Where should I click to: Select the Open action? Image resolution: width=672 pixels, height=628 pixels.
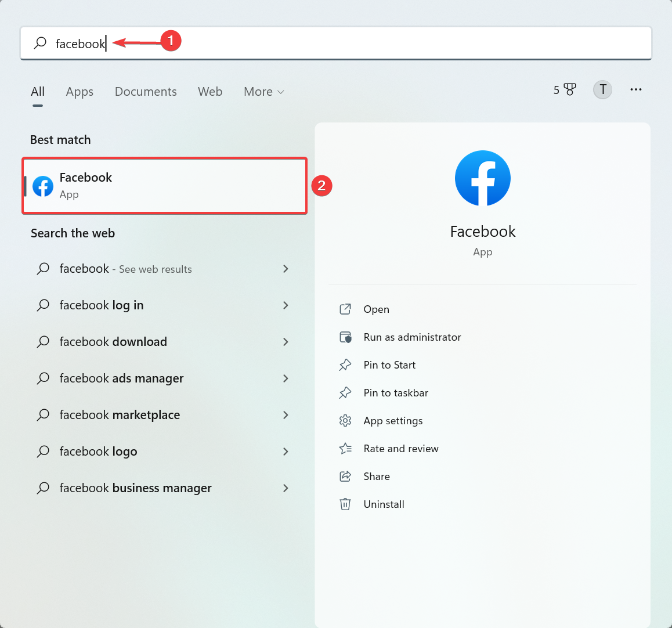click(376, 309)
